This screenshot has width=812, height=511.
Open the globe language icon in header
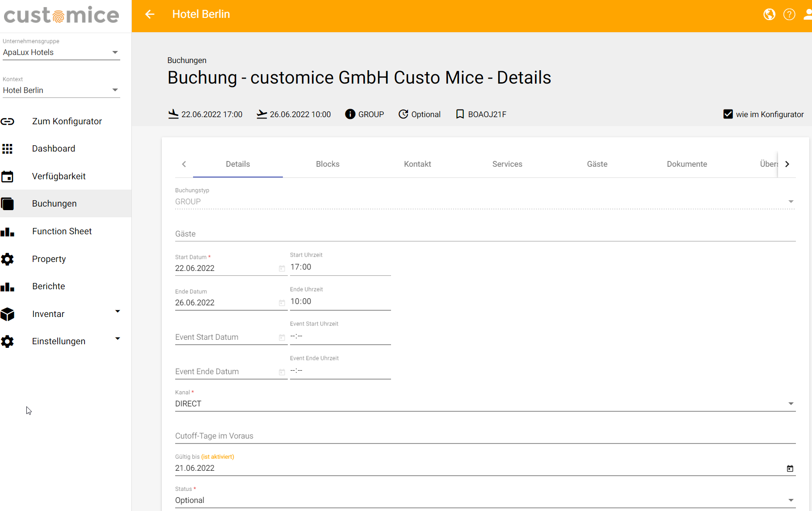pos(769,14)
